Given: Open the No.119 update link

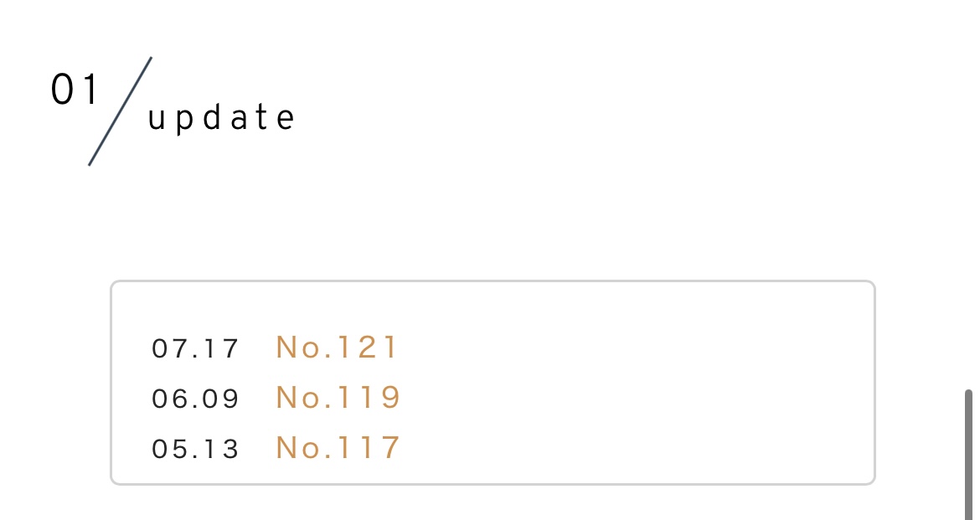Looking at the screenshot, I should click(338, 398).
